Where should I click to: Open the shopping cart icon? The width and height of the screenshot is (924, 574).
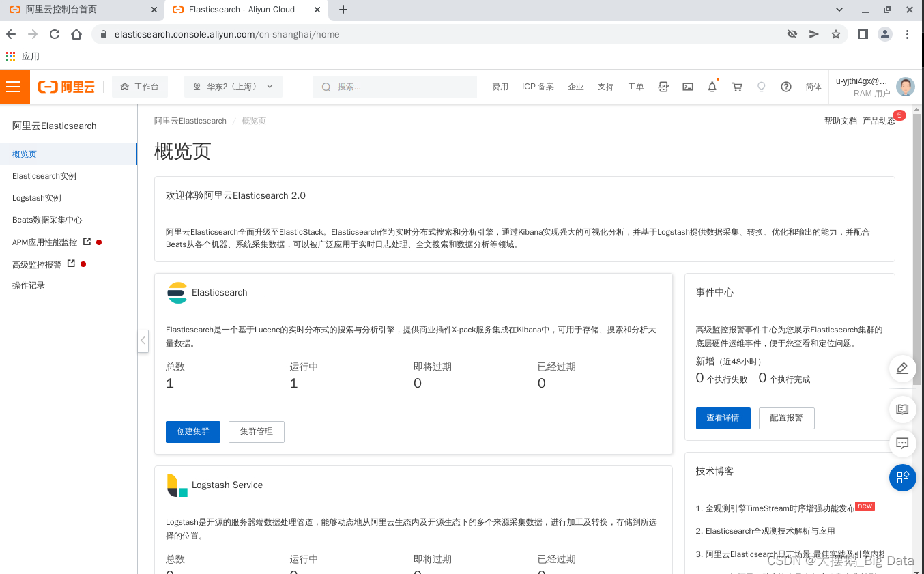737,87
